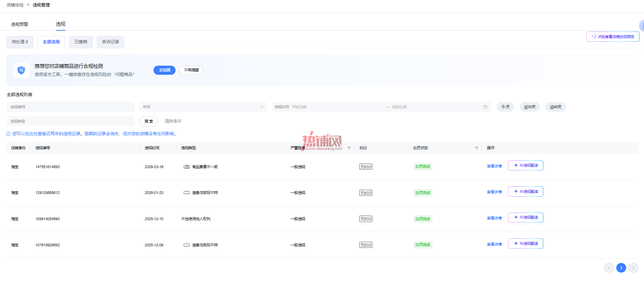Screen dimensions: 644x282
Task: Open the 申诉记录 tab
Action: pyautogui.click(x=111, y=42)
